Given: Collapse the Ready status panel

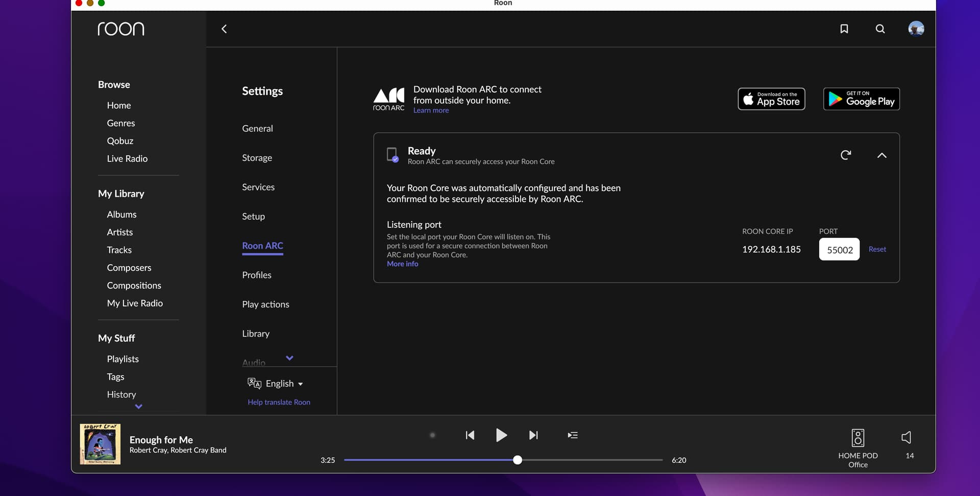Looking at the screenshot, I should (x=881, y=155).
